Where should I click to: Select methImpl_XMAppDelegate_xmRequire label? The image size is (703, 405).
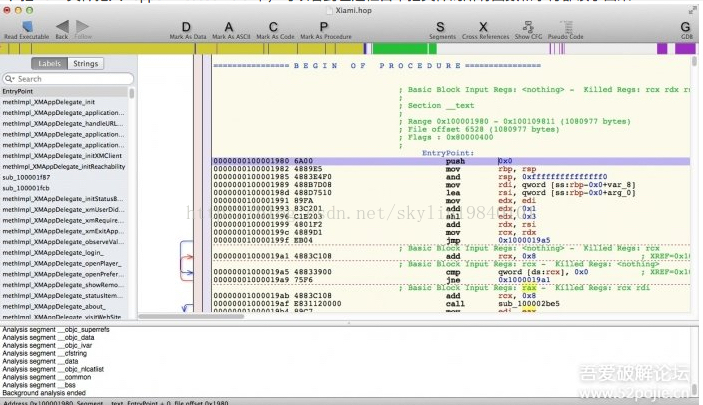[64, 221]
